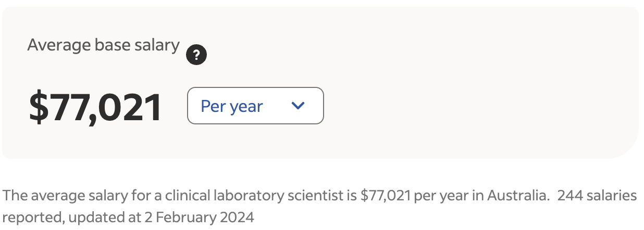Click the word base in the heading
The height and width of the screenshot is (230, 644).
[x=107, y=45]
